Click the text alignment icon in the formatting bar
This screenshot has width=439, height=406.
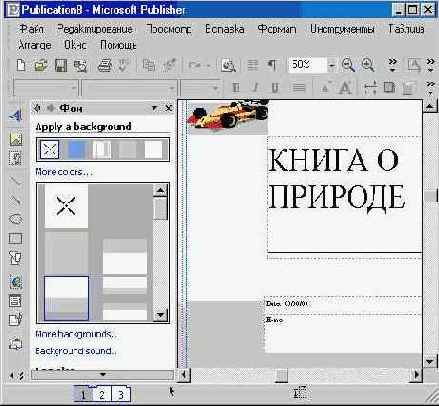click(298, 88)
